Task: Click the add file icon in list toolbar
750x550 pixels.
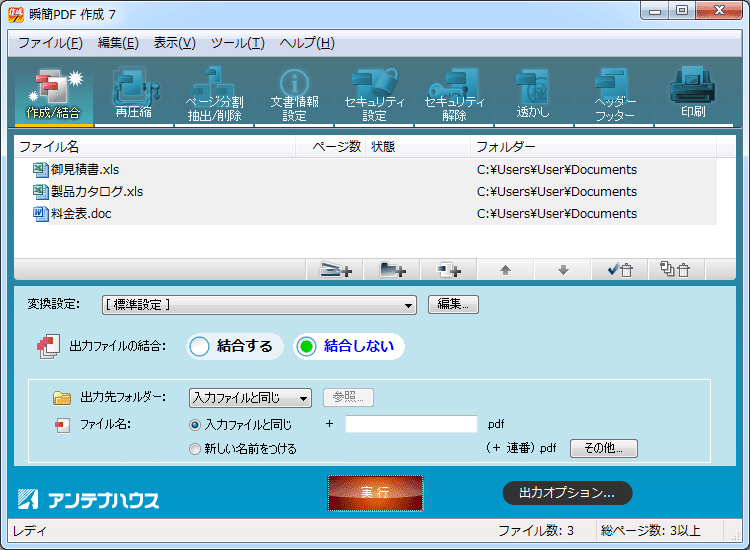Action: pyautogui.click(x=336, y=270)
